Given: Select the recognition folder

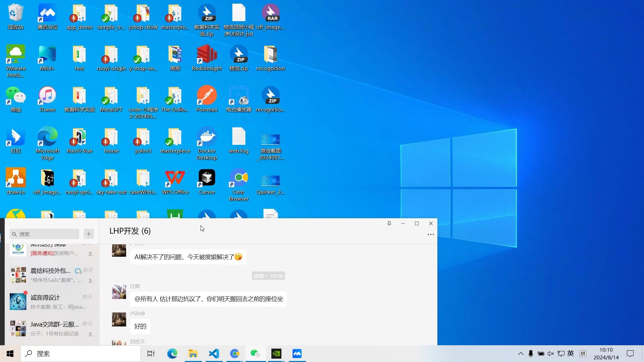Looking at the screenshot, I should (270, 58).
